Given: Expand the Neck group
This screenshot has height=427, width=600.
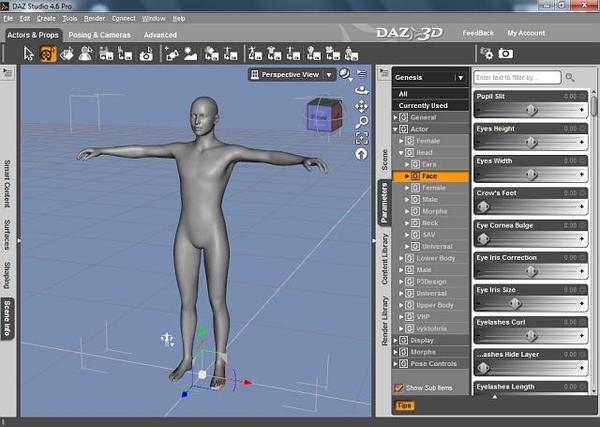Looking at the screenshot, I should tap(407, 223).
